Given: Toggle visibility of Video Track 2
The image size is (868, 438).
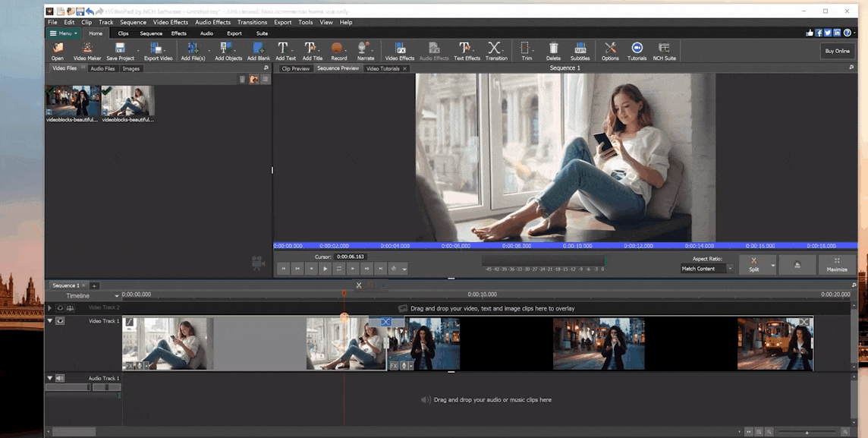Looking at the screenshot, I should tap(60, 308).
